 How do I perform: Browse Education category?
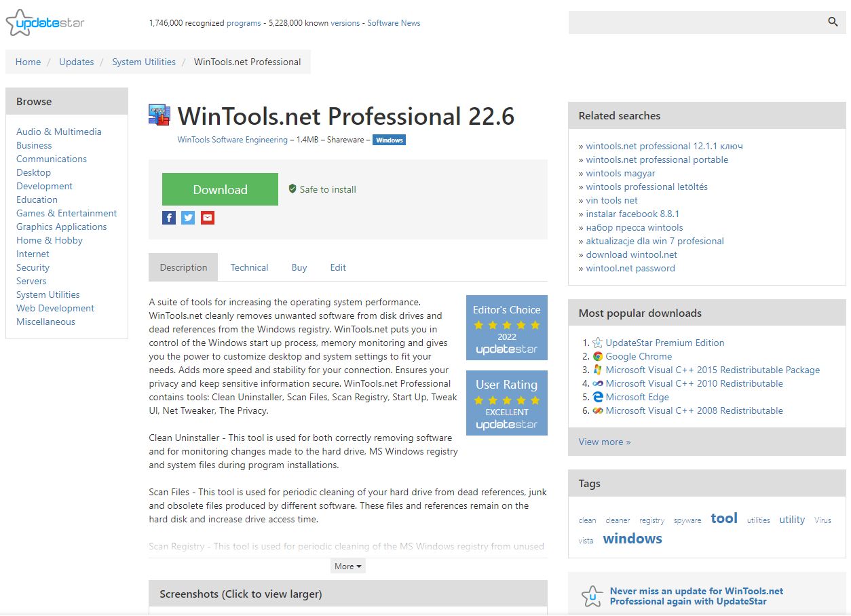(37, 199)
